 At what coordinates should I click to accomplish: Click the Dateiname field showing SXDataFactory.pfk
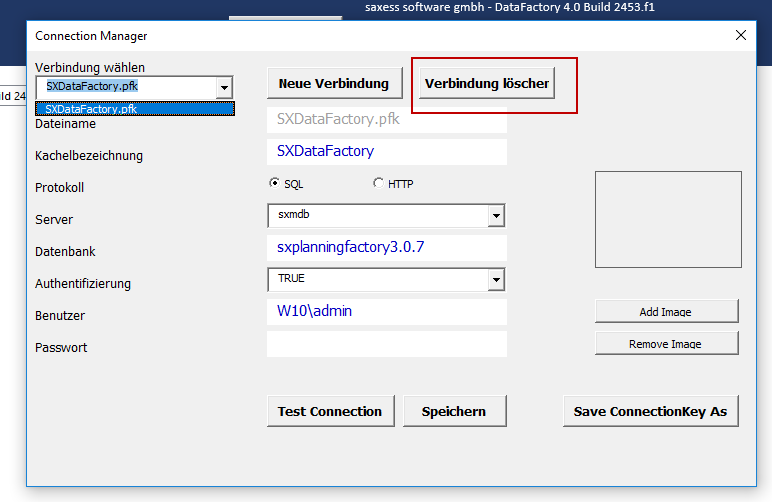click(x=386, y=119)
